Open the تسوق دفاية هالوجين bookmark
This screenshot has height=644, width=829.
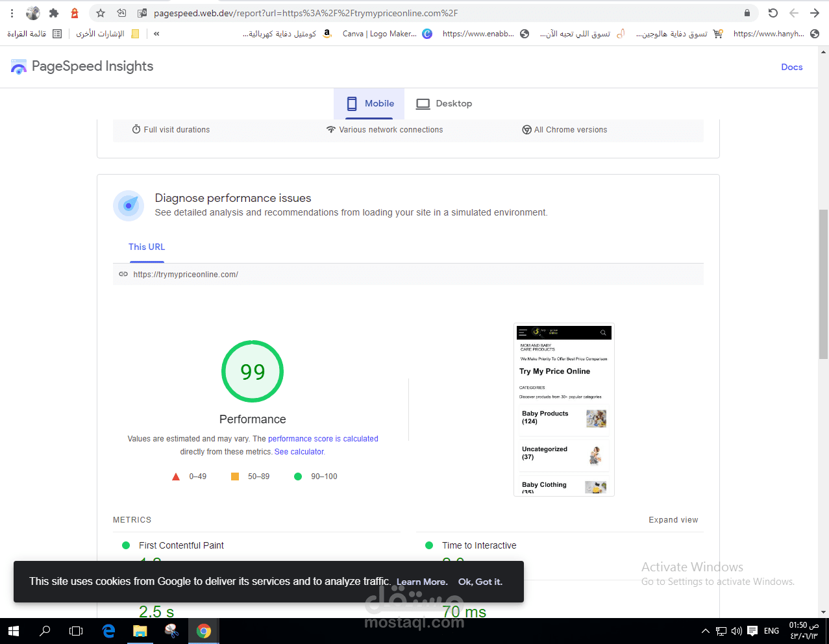coord(679,34)
